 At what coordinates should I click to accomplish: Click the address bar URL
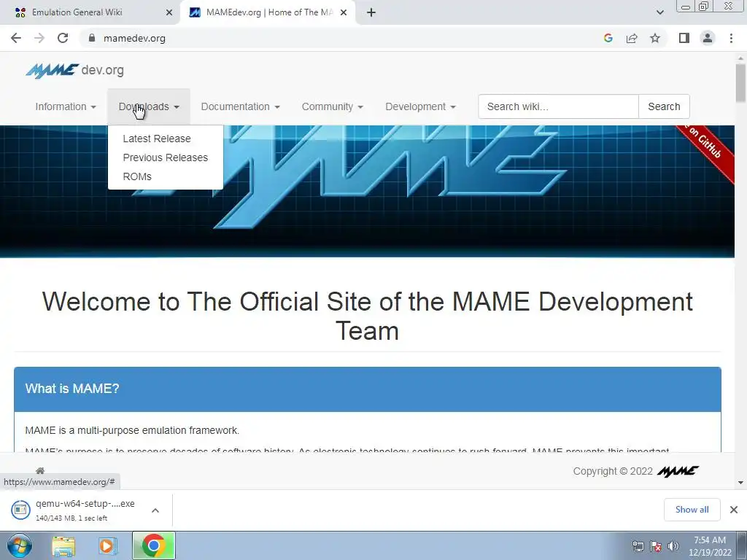134,38
